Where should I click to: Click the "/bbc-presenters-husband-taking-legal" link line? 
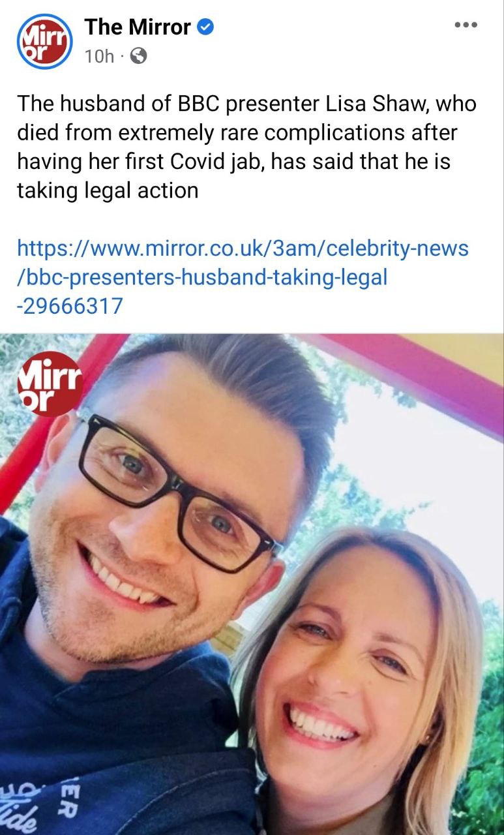tap(202, 277)
